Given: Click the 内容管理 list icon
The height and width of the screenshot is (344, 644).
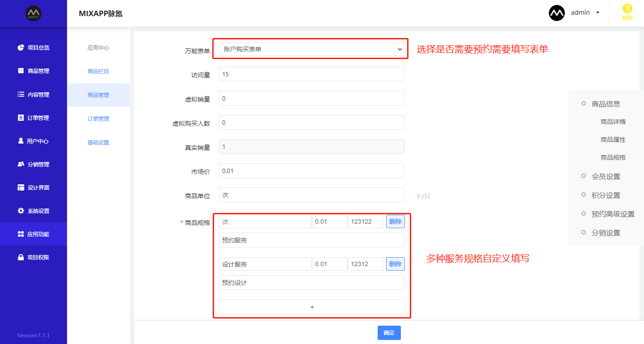Looking at the screenshot, I should 21,94.
